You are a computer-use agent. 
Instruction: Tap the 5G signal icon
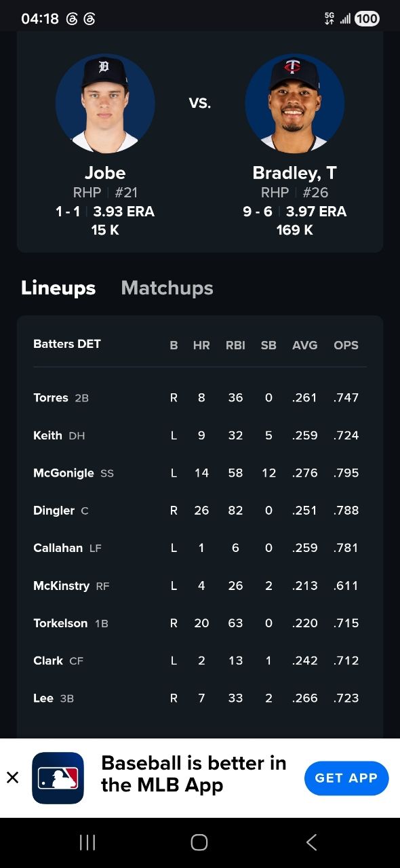click(x=330, y=19)
